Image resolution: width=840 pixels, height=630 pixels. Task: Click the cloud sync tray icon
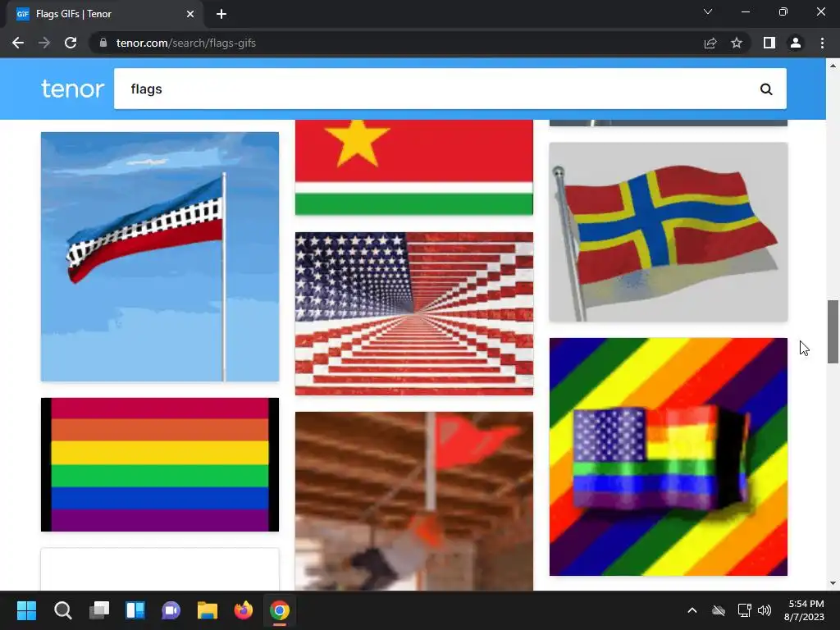719,610
